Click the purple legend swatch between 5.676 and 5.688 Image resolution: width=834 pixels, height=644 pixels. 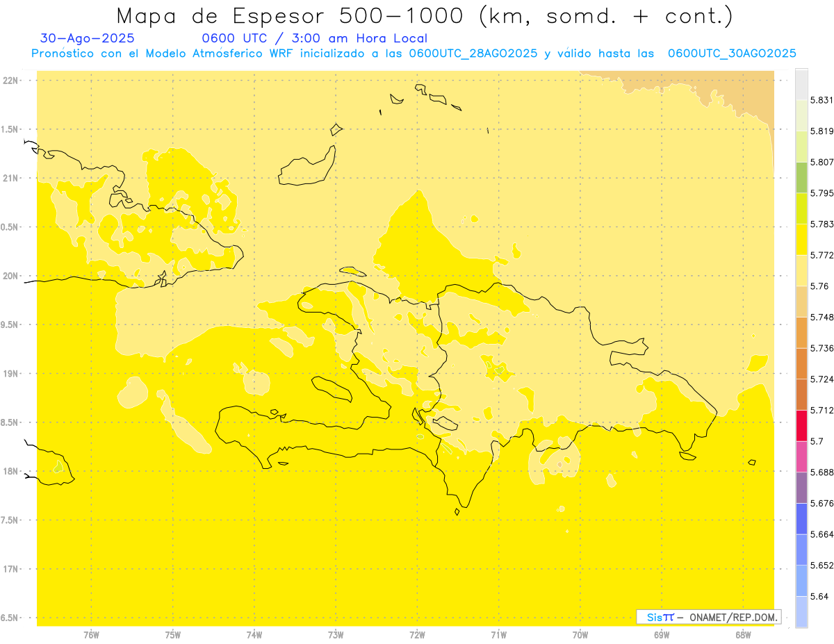801,488
